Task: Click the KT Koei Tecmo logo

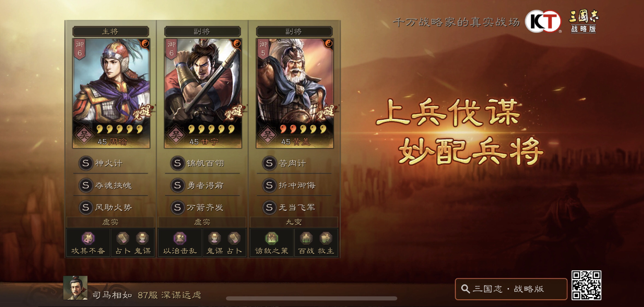Action: [x=543, y=22]
